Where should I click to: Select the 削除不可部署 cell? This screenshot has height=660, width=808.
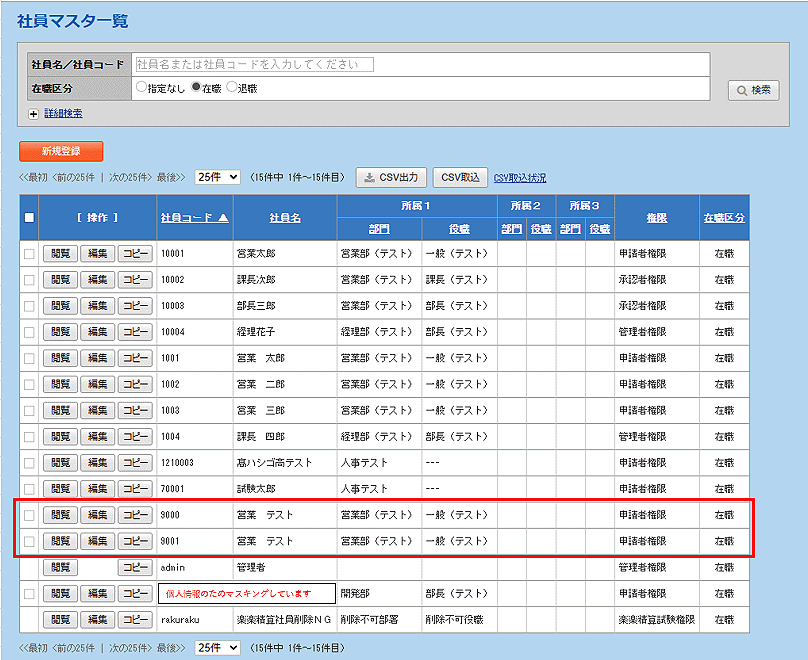pyautogui.click(x=379, y=620)
